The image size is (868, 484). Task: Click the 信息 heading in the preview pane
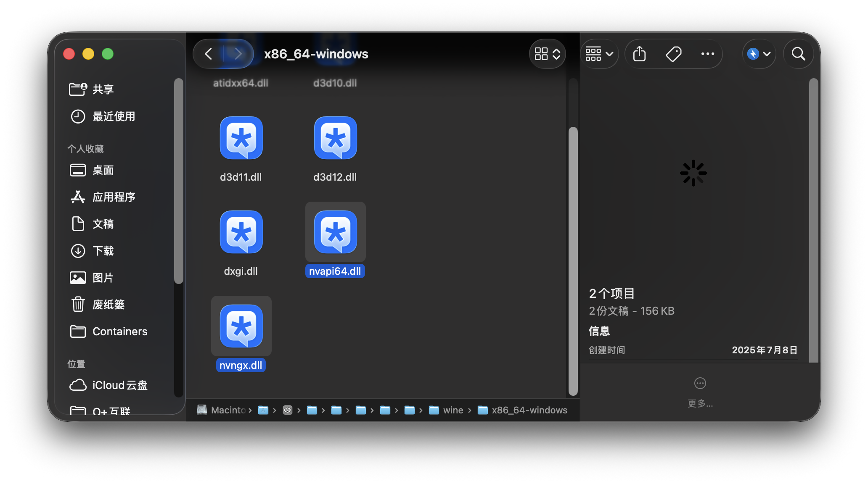(599, 331)
